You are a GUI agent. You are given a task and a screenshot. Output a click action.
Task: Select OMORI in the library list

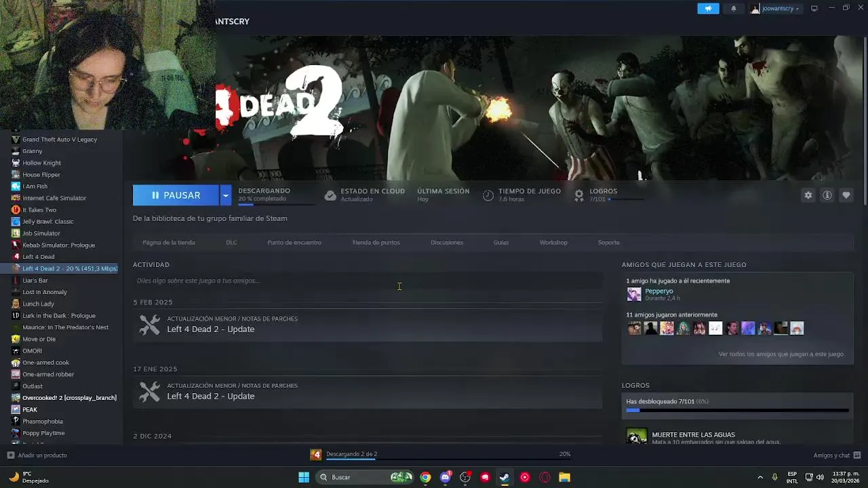33,351
